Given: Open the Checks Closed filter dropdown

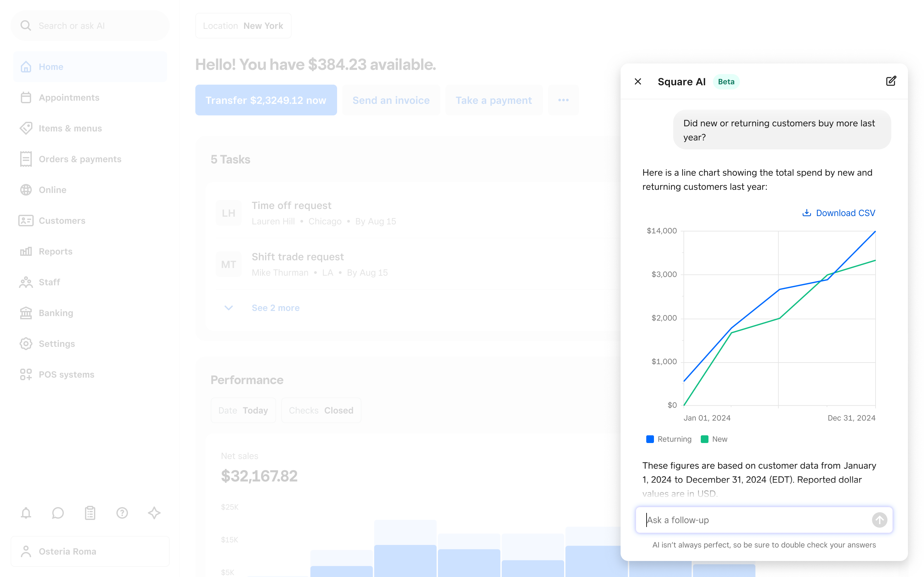Looking at the screenshot, I should coord(321,410).
